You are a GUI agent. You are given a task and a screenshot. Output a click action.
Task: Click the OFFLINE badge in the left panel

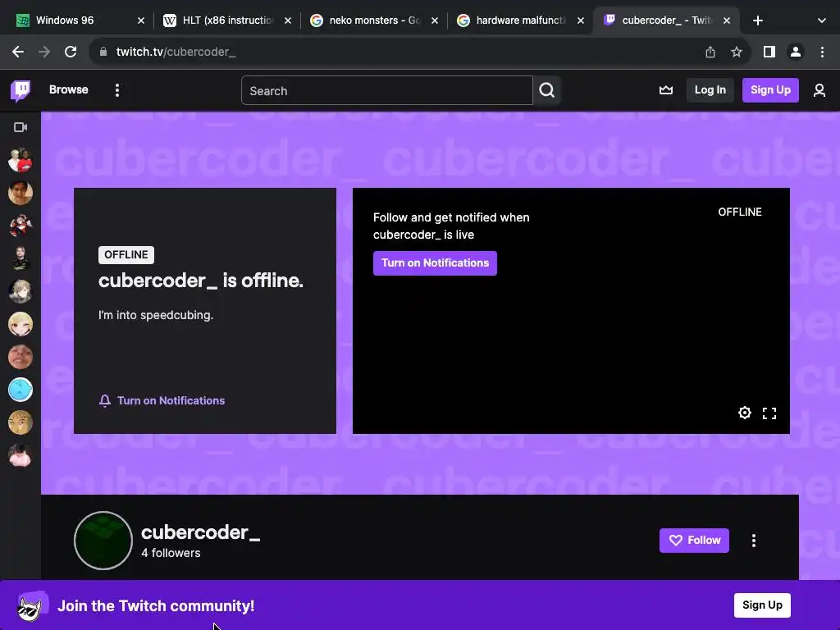[126, 255]
